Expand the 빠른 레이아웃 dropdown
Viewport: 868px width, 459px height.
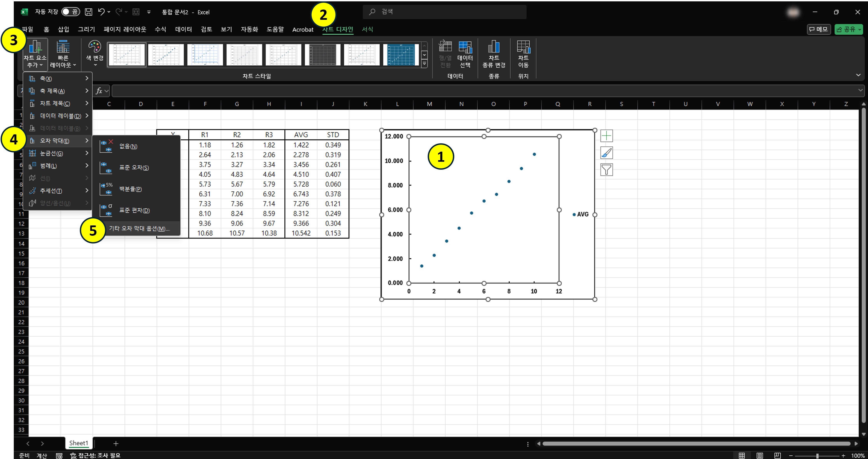(63, 54)
